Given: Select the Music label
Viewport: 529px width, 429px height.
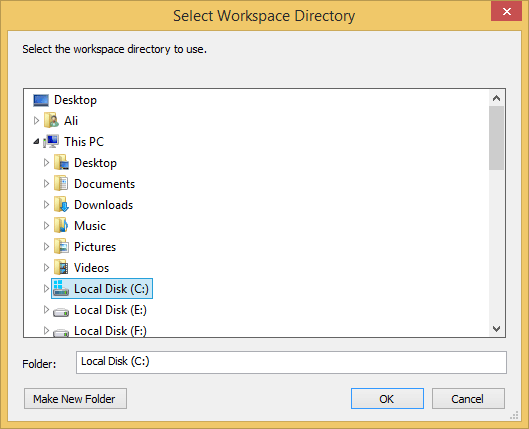Looking at the screenshot, I should (x=90, y=226).
